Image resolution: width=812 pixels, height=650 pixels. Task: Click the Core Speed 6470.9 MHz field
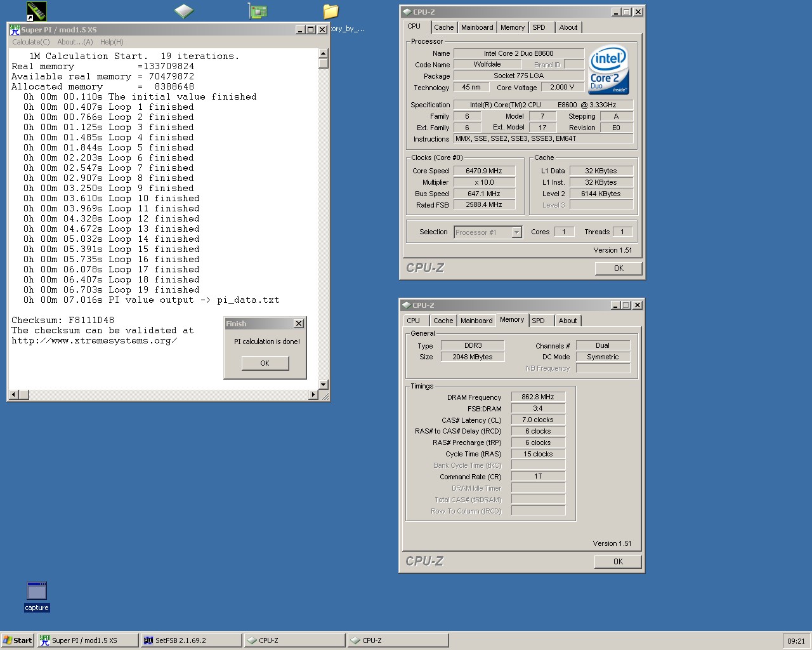click(484, 171)
